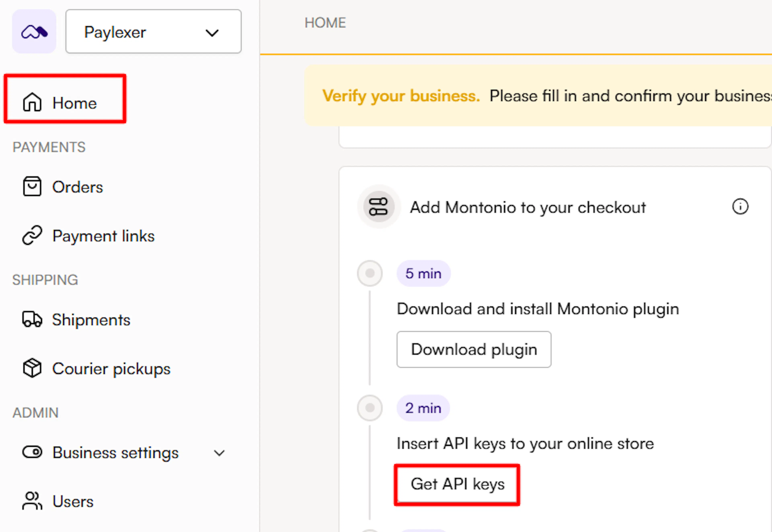
Task: Click the 2 min time badge
Action: click(423, 408)
